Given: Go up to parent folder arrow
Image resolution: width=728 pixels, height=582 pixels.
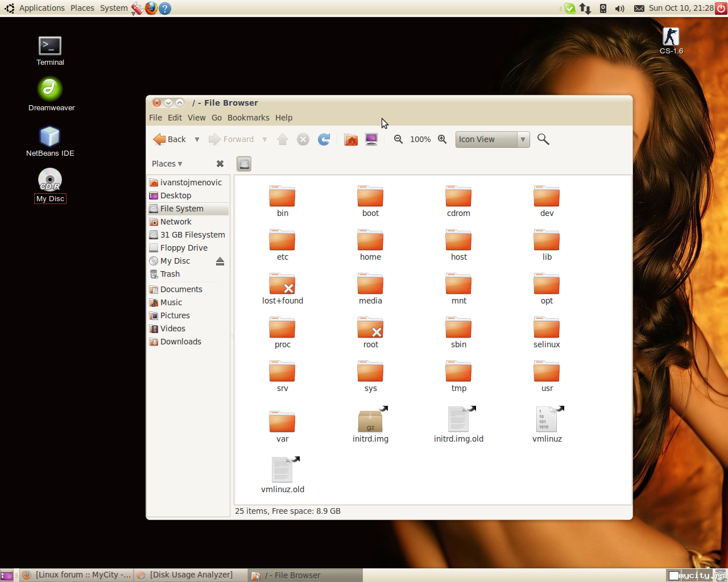Looking at the screenshot, I should coord(283,139).
